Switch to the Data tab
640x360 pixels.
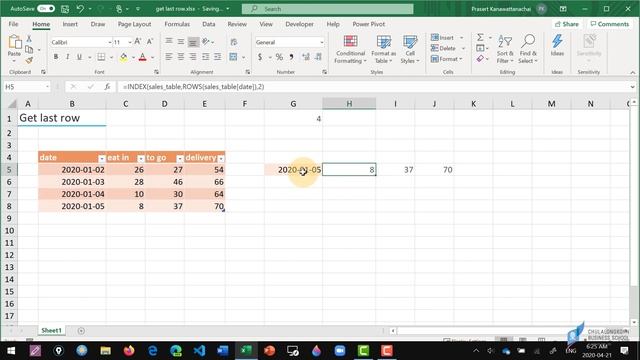pyautogui.click(x=209, y=24)
